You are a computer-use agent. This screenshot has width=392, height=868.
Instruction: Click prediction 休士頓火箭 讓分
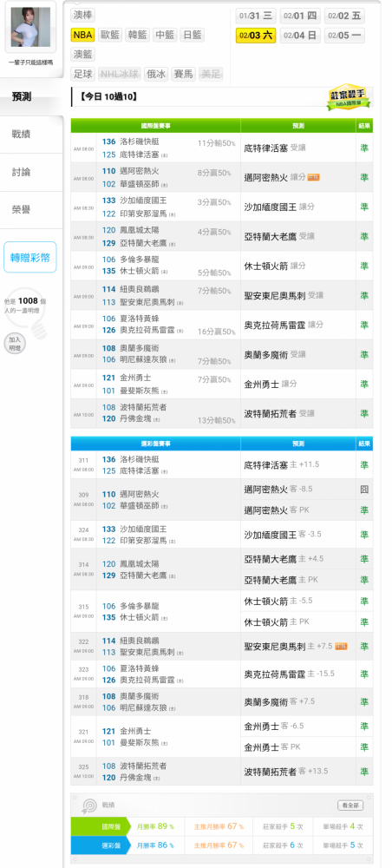(x=275, y=266)
